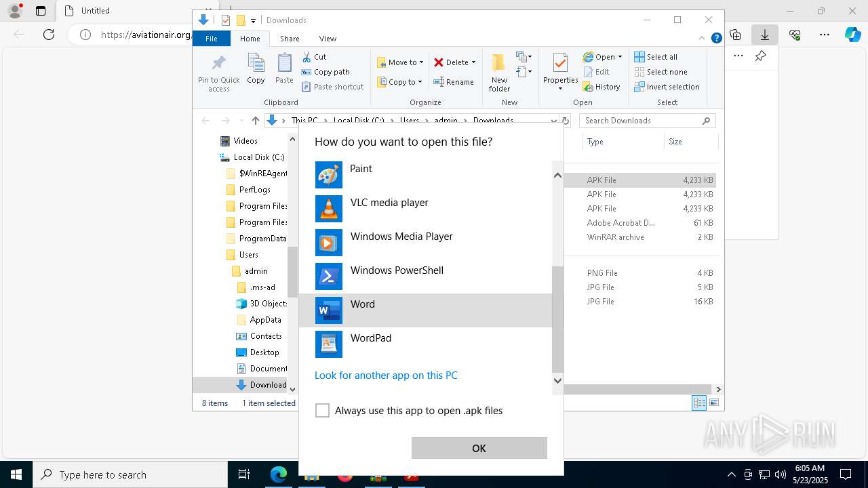Expand address bar history dropdown
Screen dimensions: 868x488
click(x=554, y=121)
